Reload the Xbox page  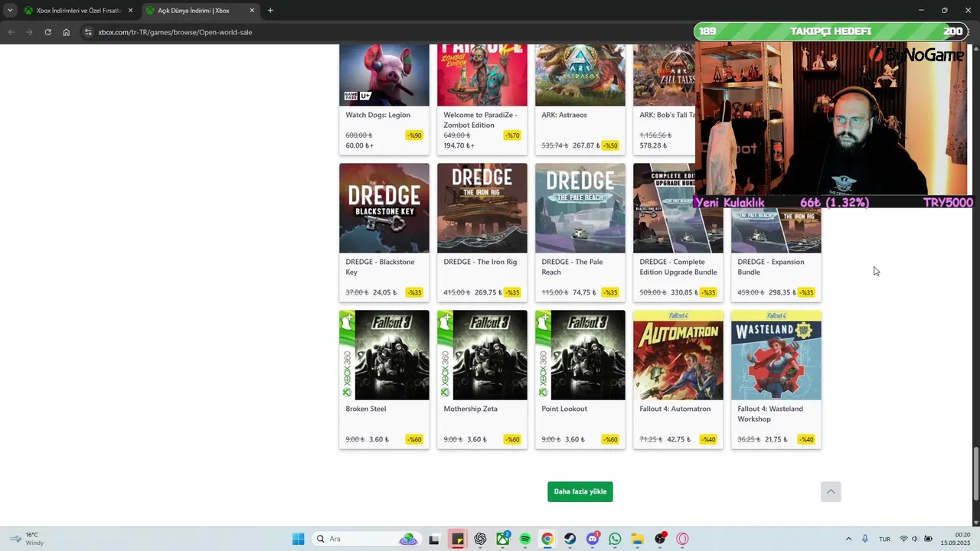(47, 32)
